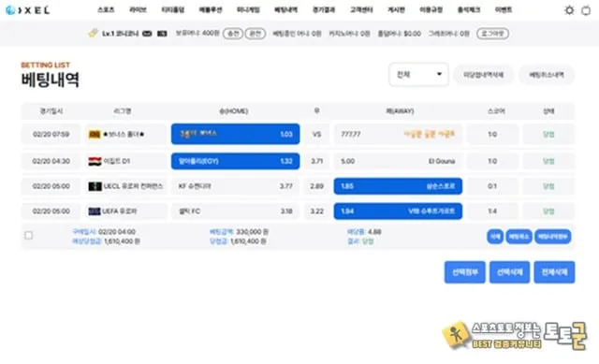
Task: Click the date cell '02/20 04:30'
Action: [51, 161]
